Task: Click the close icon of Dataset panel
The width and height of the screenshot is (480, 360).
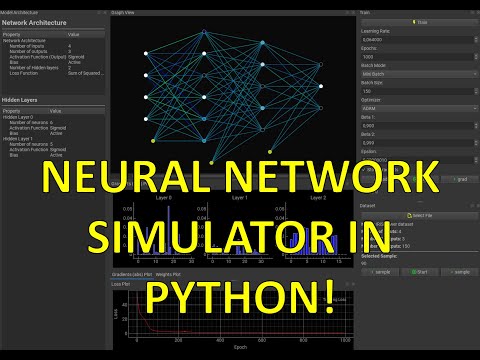Action: click(478, 206)
